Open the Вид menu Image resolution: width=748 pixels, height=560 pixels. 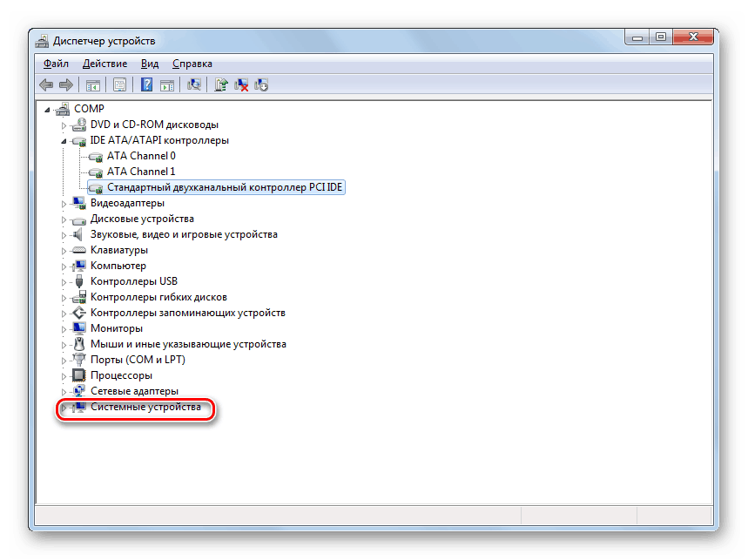(149, 63)
